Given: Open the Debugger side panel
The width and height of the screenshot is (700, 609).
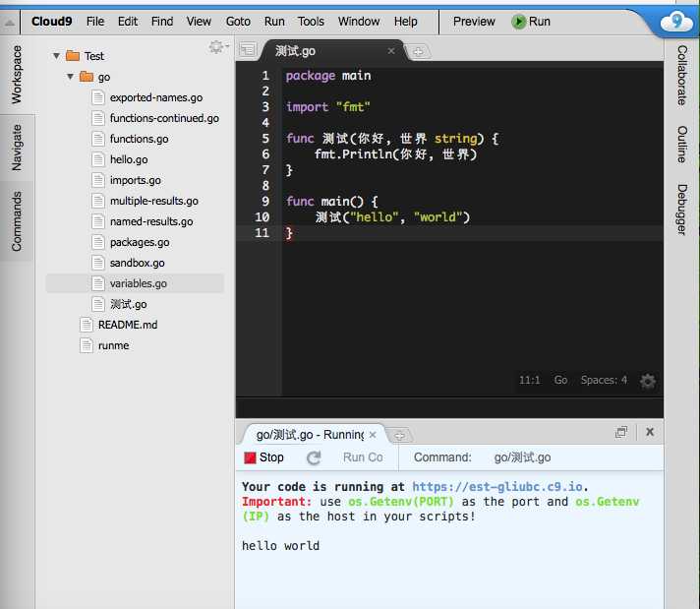Looking at the screenshot, I should pyautogui.click(x=681, y=210).
